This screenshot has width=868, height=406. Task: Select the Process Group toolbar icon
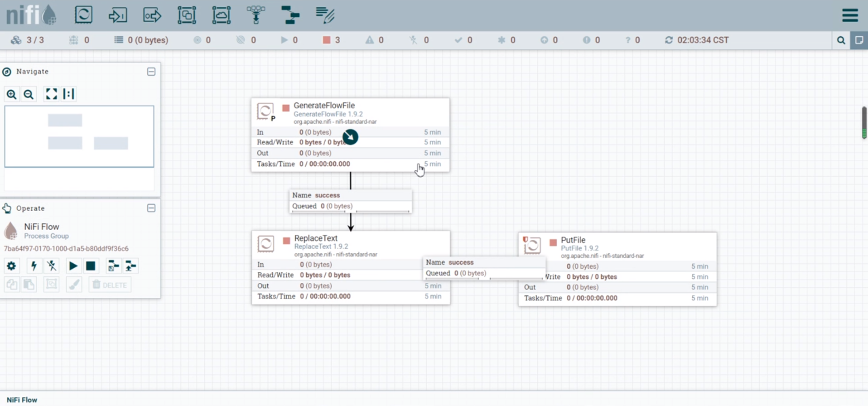click(187, 15)
